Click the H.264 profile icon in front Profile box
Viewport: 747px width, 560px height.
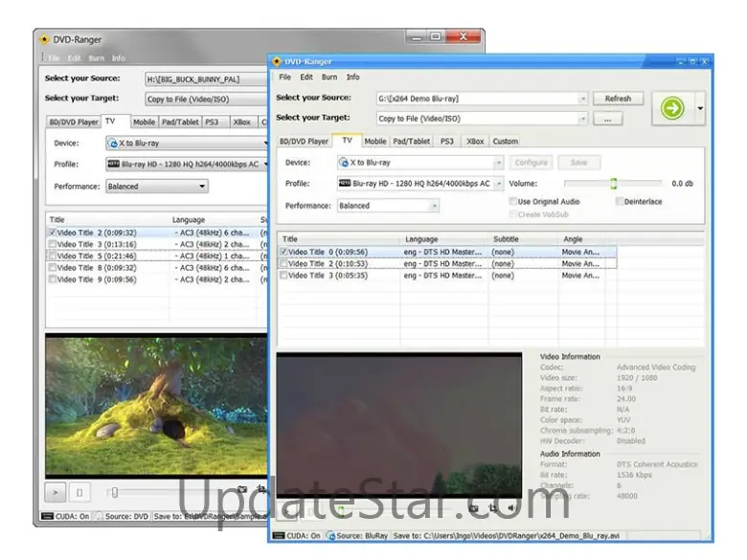[345, 184]
